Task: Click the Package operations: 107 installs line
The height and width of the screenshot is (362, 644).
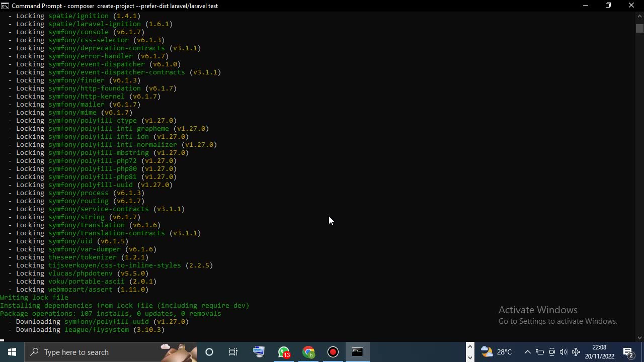Action: point(111,313)
